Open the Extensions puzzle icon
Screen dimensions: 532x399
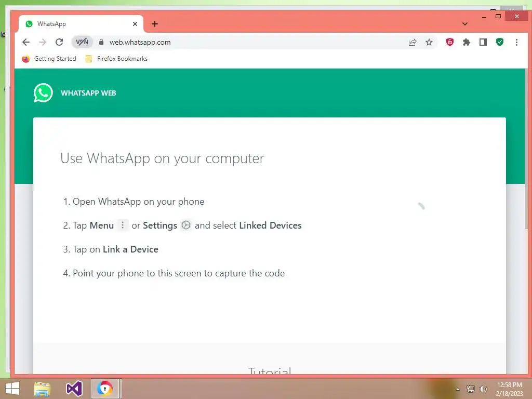(467, 42)
